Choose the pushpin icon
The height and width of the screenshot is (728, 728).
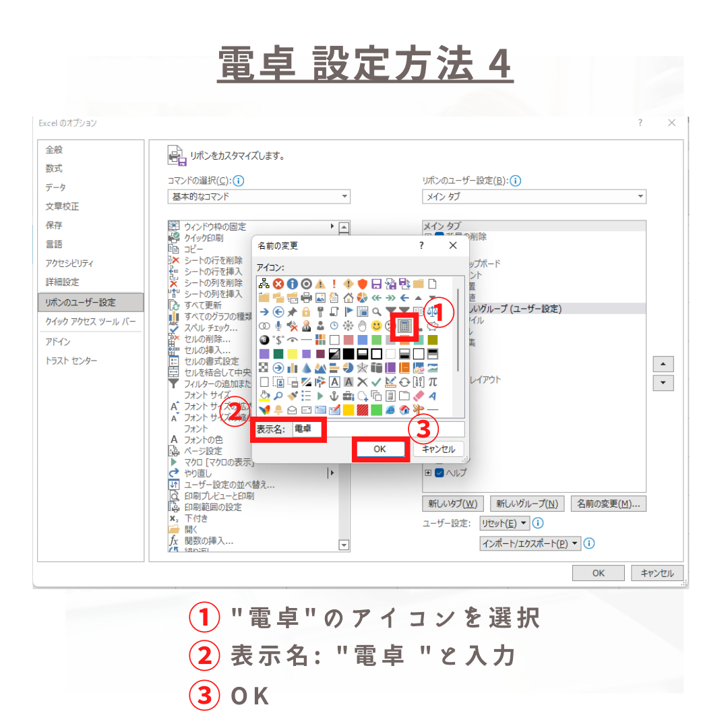click(292, 312)
